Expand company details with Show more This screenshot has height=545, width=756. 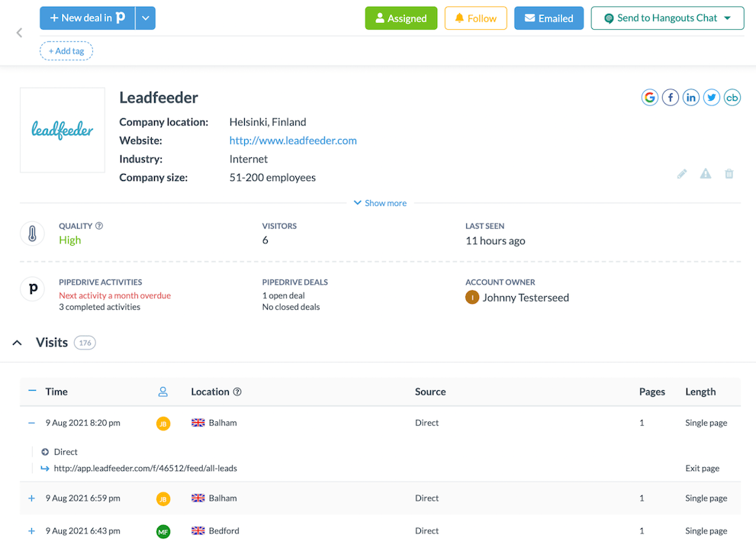click(x=380, y=203)
